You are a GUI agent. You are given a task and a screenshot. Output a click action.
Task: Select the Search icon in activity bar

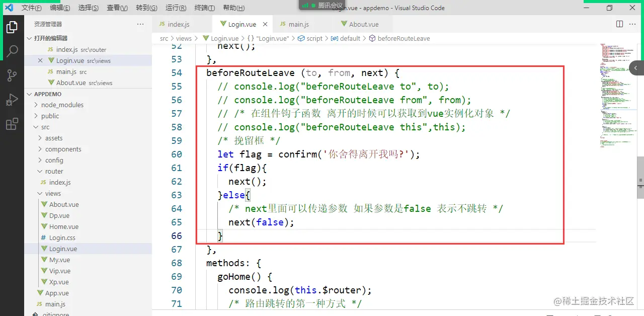pos(13,51)
